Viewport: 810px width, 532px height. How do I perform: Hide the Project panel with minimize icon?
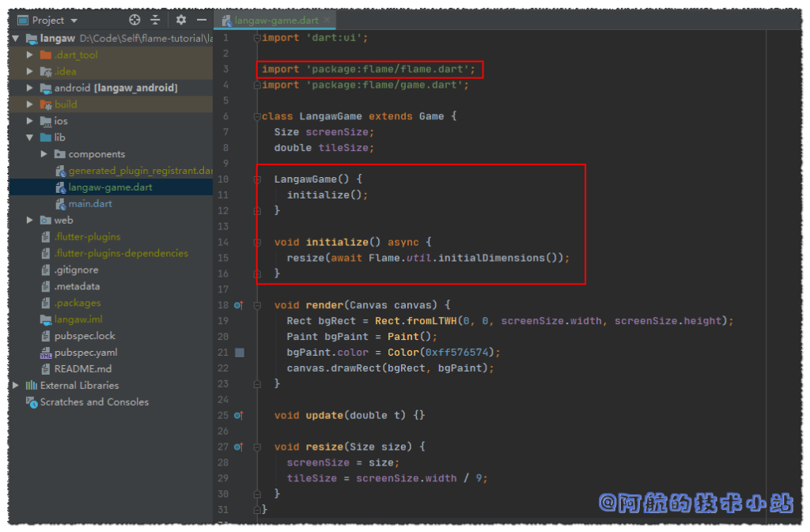[x=202, y=20]
